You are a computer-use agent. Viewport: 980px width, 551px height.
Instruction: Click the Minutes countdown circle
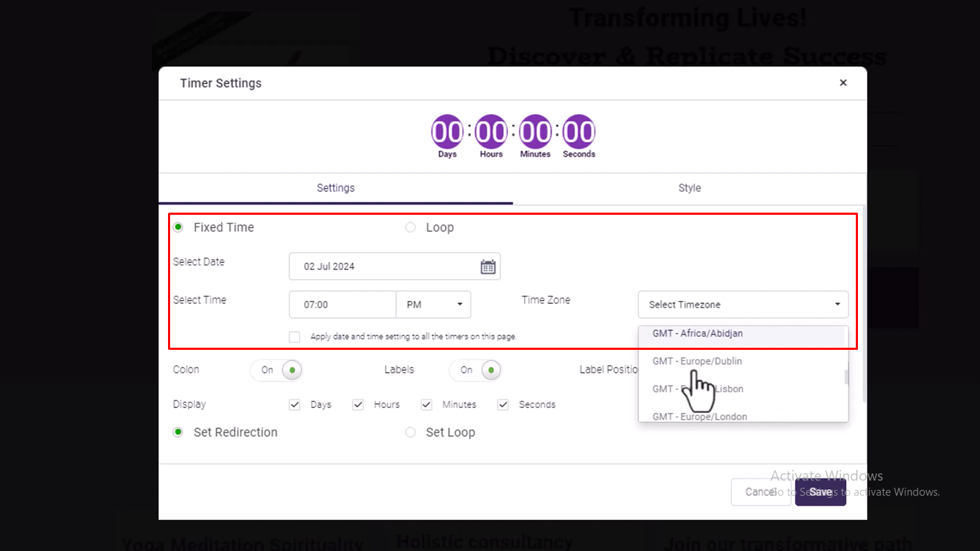pos(536,132)
